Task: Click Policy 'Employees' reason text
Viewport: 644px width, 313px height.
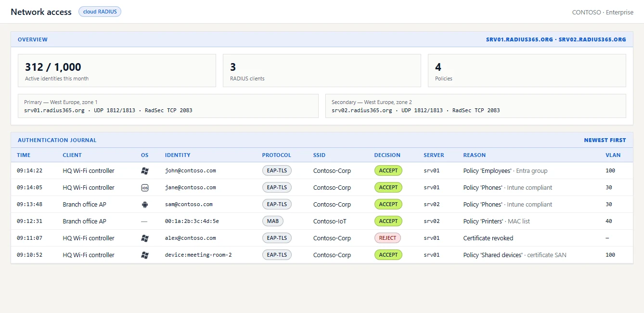Action: [505, 170]
